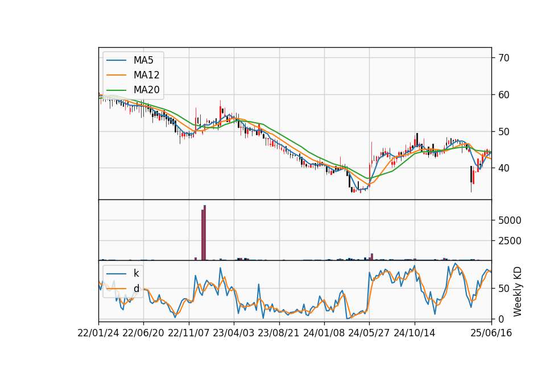The width and height of the screenshot is (546, 392).
Task: Click the 23/04/03 date axis label
Action: coord(234,333)
